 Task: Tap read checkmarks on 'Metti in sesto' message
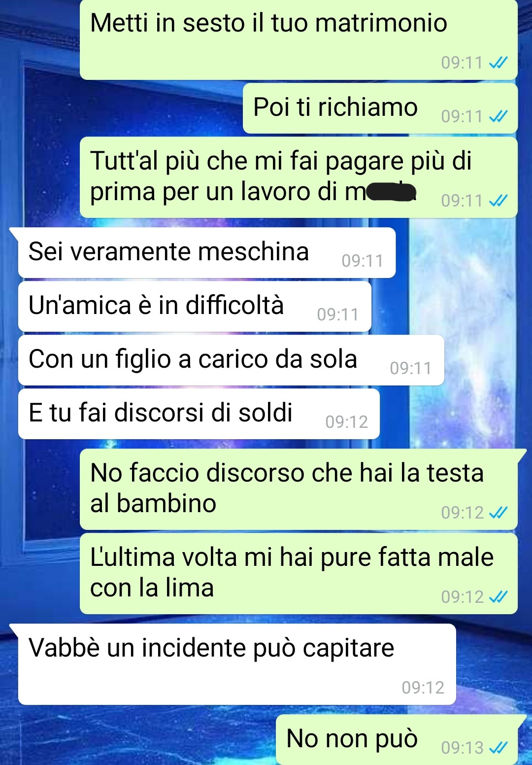(498, 63)
